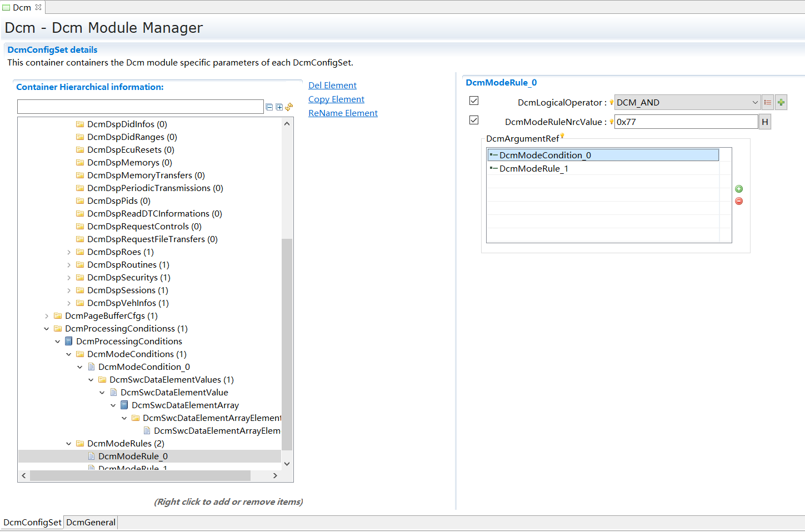Click the yellow link/sync arrows icon
The image size is (805, 532).
click(289, 107)
